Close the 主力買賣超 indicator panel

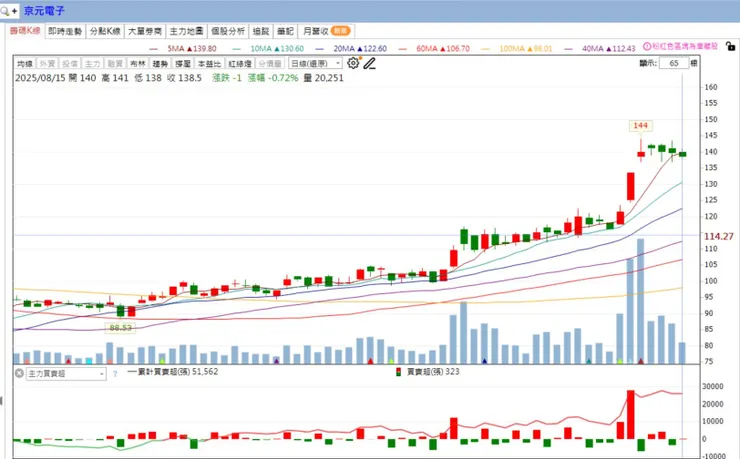(x=19, y=374)
